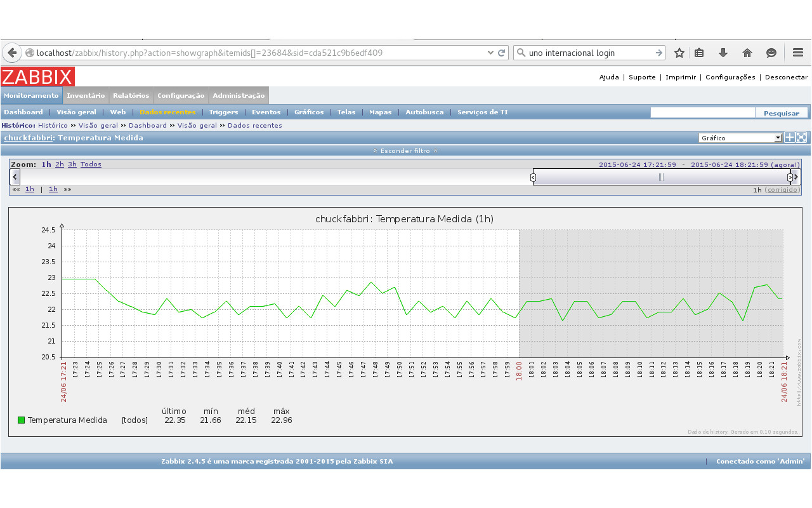Image resolution: width=812 pixels, height=508 pixels.
Task: Click the temperature graph area
Action: [422, 293]
